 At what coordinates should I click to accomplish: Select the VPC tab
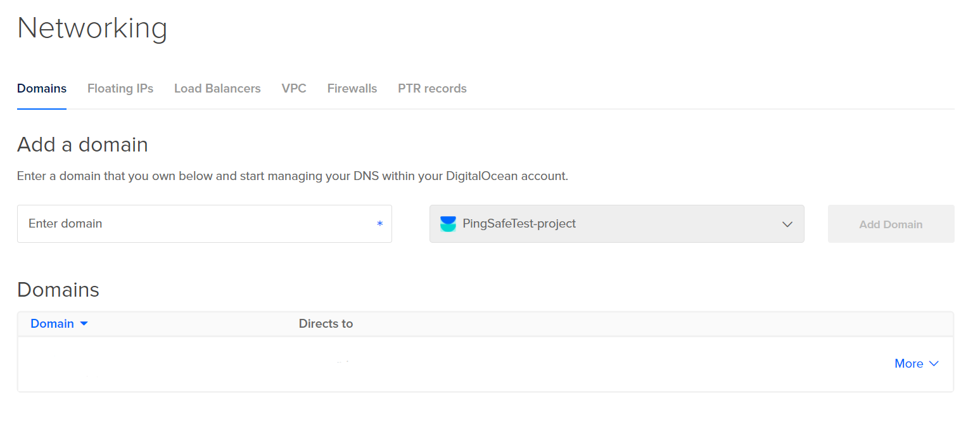coord(294,89)
